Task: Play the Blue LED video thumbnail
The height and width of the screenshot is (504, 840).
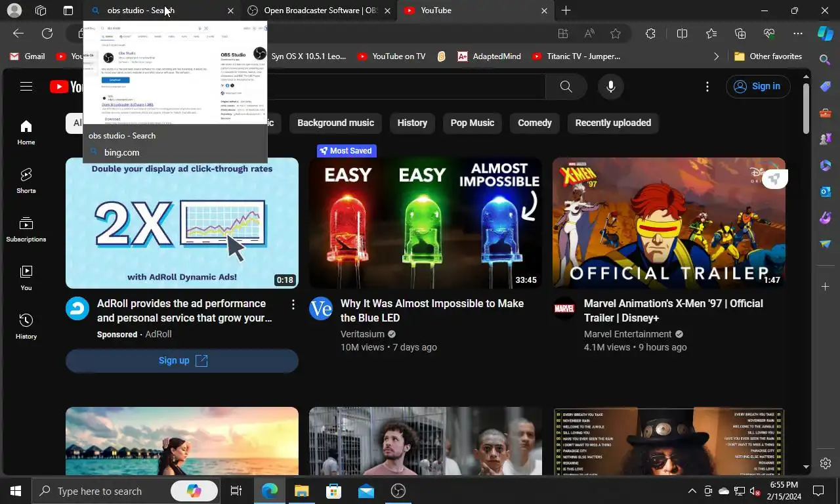Action: 425,223
